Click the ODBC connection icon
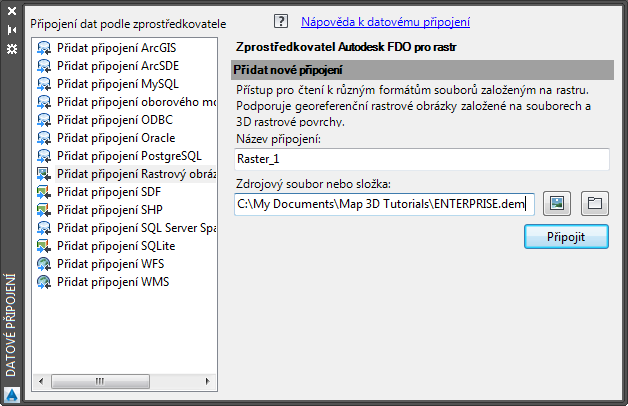 [44, 120]
